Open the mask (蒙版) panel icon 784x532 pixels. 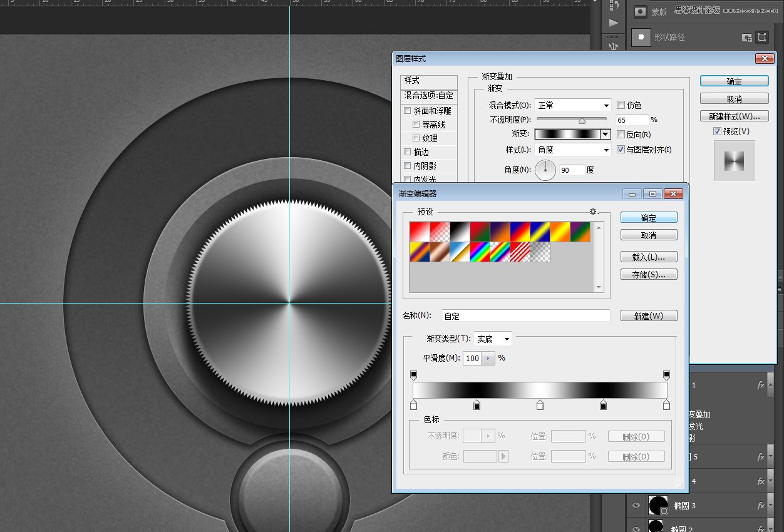641,11
